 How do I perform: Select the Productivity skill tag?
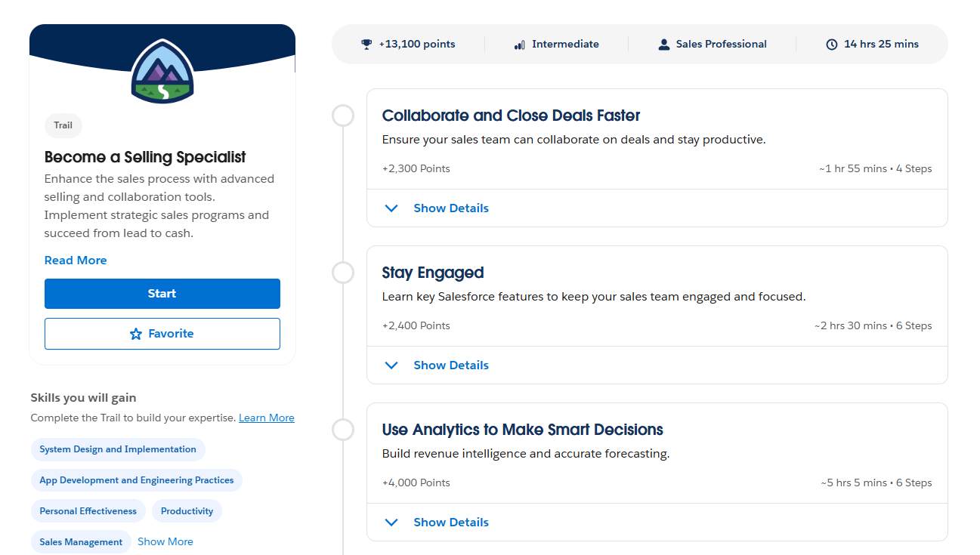pyautogui.click(x=187, y=511)
